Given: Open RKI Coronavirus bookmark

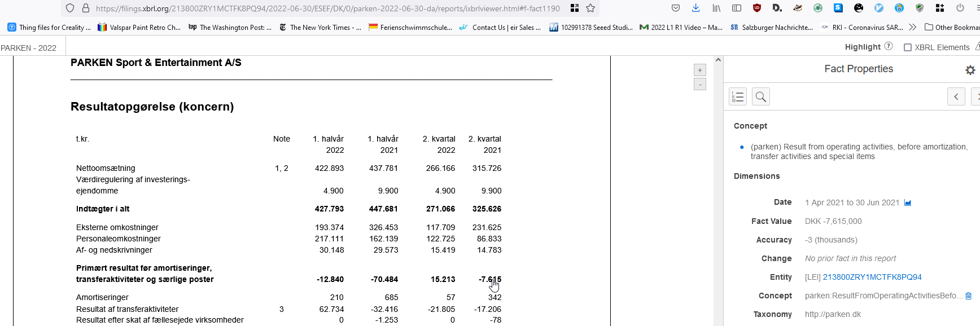Looking at the screenshot, I should point(862,27).
